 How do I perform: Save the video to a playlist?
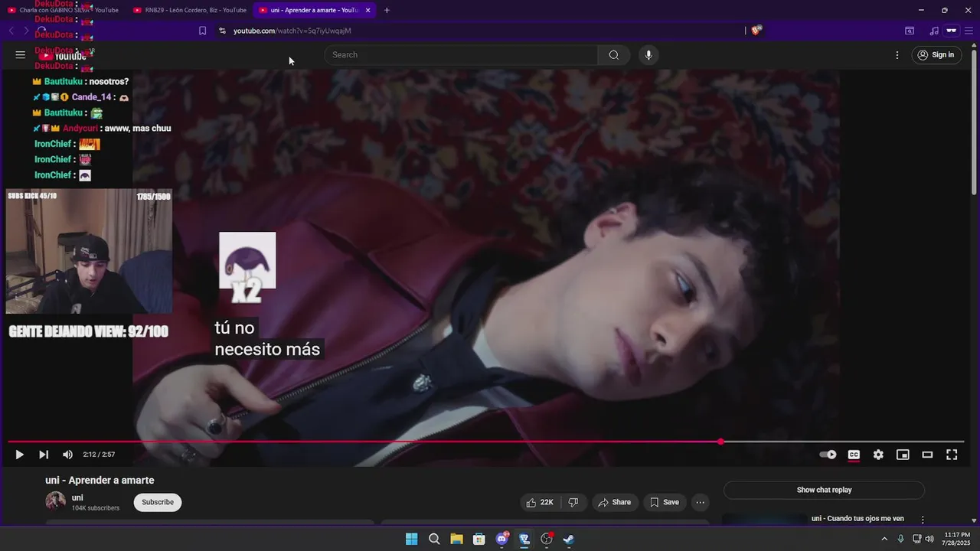(665, 503)
